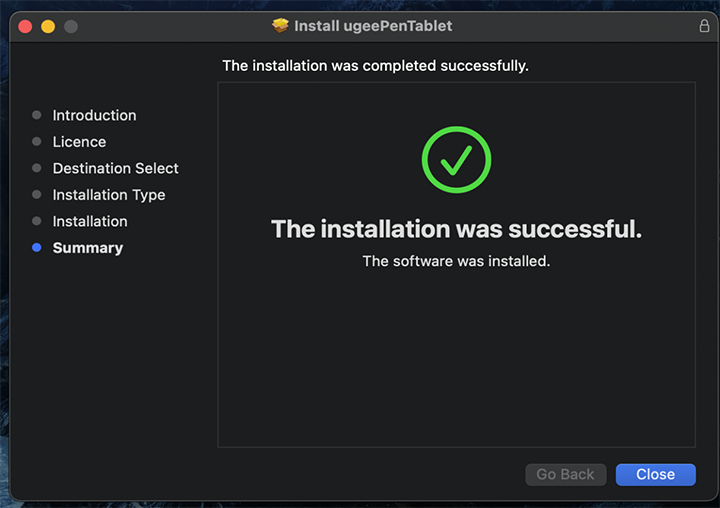
Task: Select the Licence step in the sidebar
Action: tap(79, 142)
